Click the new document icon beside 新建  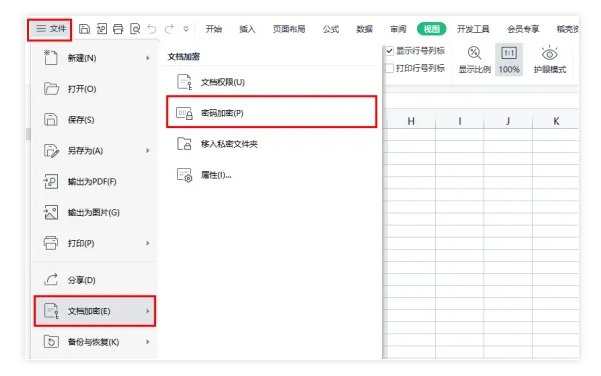click(x=51, y=57)
